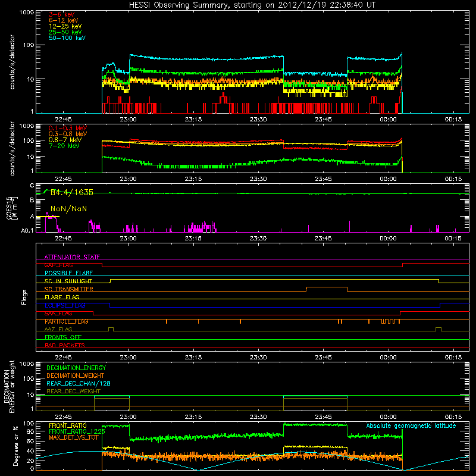Click the Absolute geomagnetic latitude label
476x476 pixels.
click(411, 426)
